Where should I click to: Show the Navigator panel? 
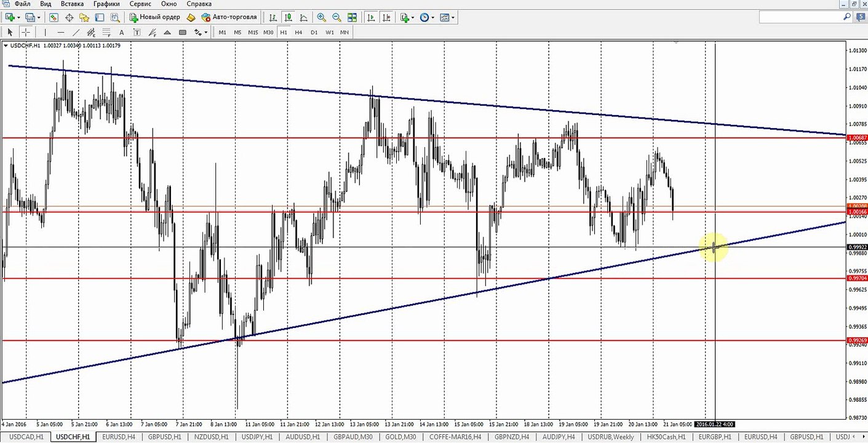pos(84,17)
